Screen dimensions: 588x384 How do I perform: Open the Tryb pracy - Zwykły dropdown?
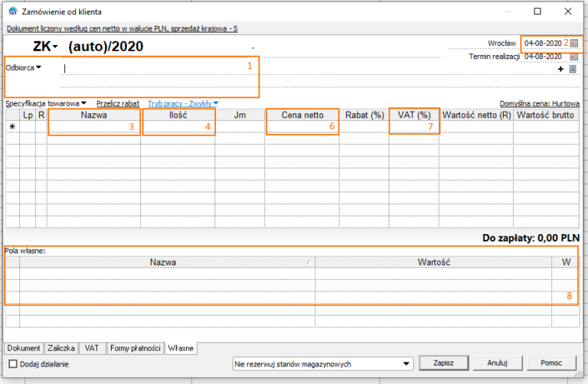tap(216, 103)
